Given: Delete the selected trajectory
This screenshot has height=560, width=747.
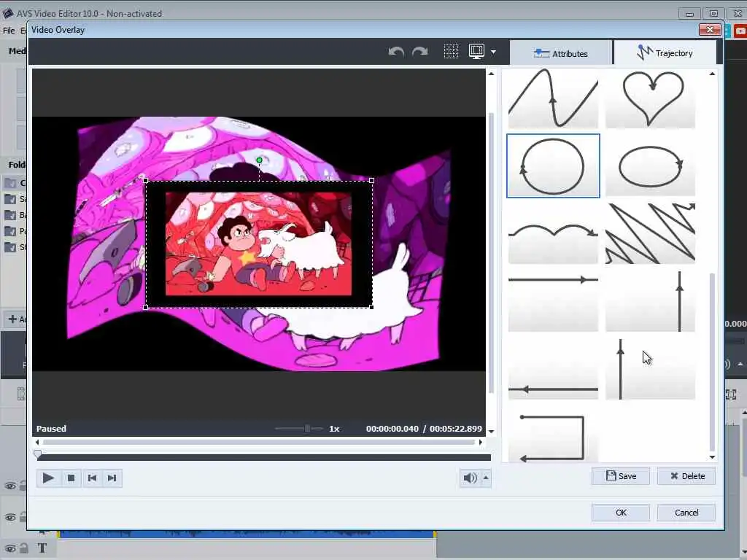Looking at the screenshot, I should click(x=686, y=476).
